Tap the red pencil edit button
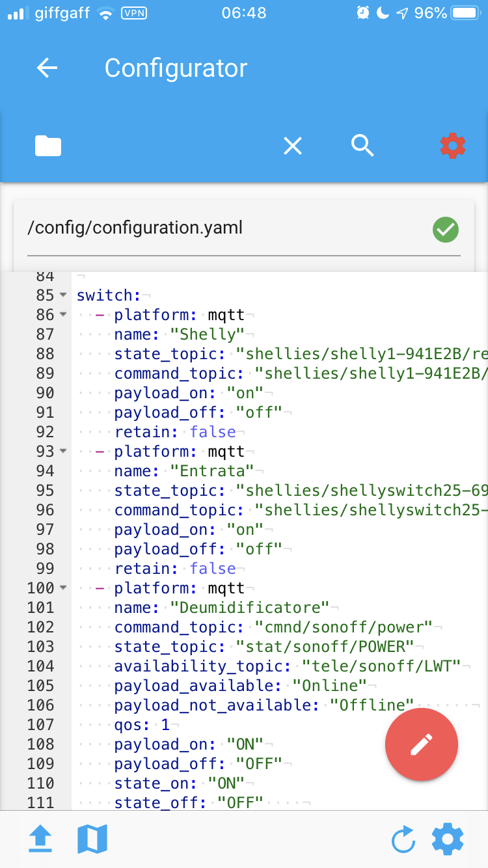 pos(421,744)
